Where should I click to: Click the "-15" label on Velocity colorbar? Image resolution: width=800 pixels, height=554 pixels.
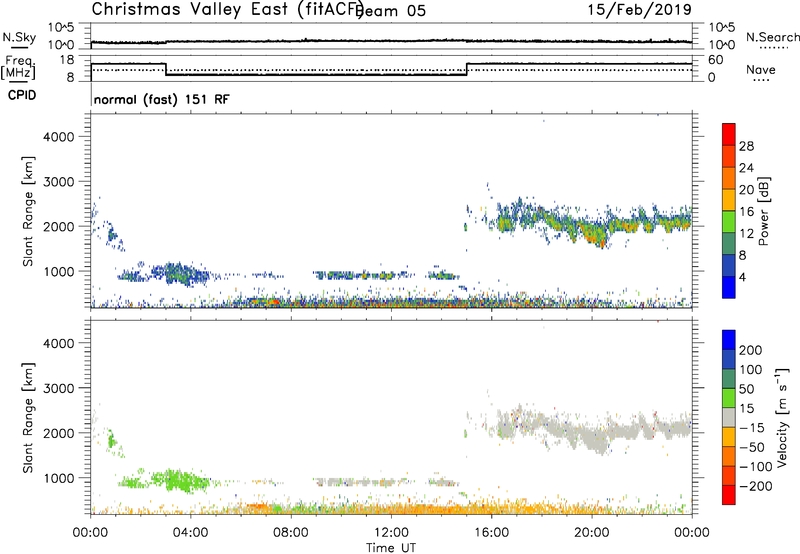point(752,428)
